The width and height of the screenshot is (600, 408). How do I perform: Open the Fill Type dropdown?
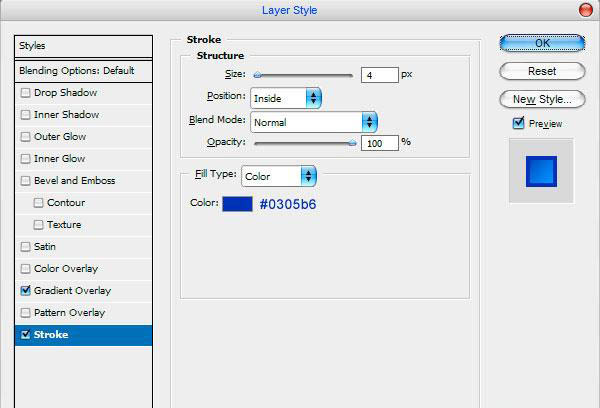(x=279, y=176)
